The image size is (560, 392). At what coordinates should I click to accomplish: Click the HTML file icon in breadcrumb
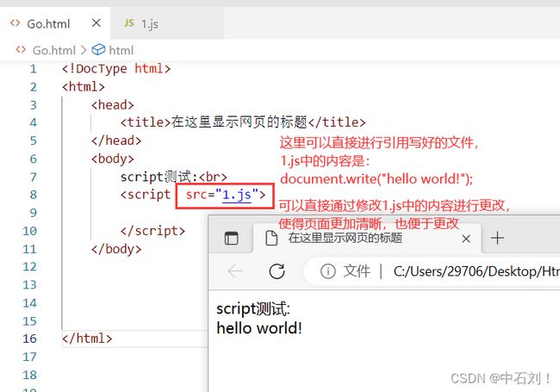[21, 50]
